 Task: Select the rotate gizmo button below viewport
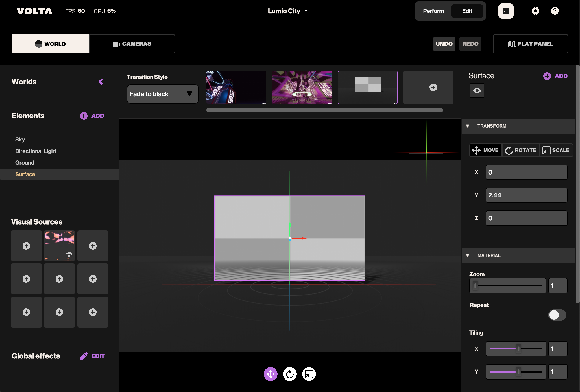pyautogui.click(x=290, y=374)
